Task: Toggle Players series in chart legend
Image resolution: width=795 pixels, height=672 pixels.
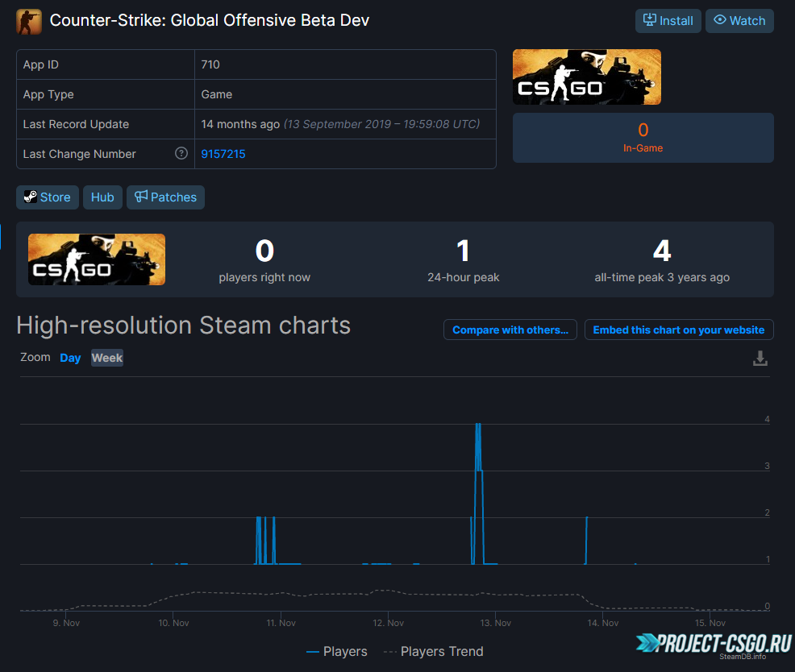Action: point(337,651)
